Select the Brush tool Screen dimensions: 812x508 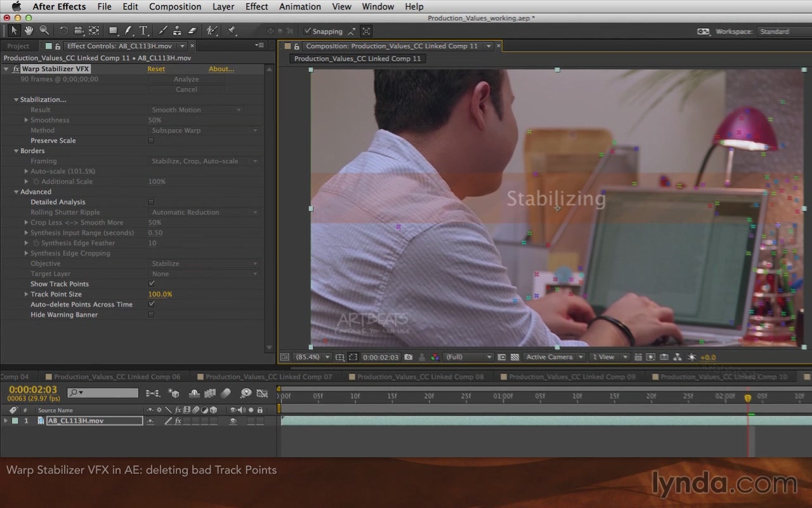[x=162, y=30]
